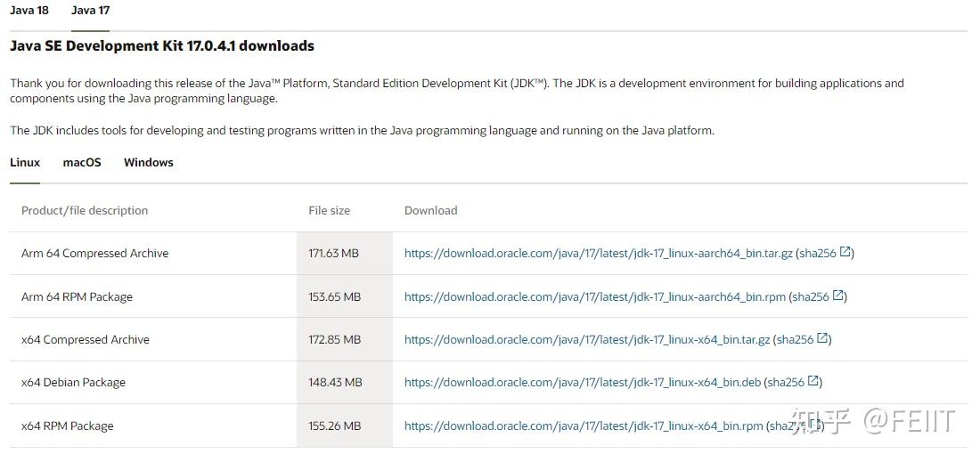Open the Linux downloads tab
The height and width of the screenshot is (462, 980).
point(25,162)
